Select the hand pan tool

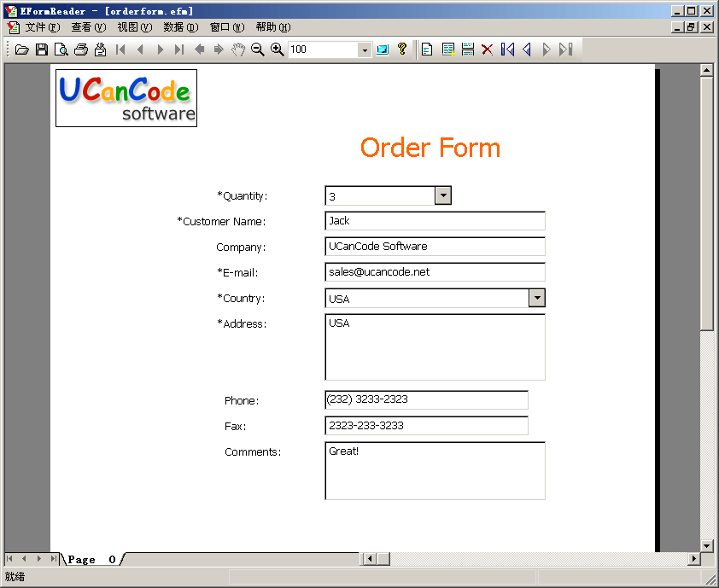click(x=238, y=49)
